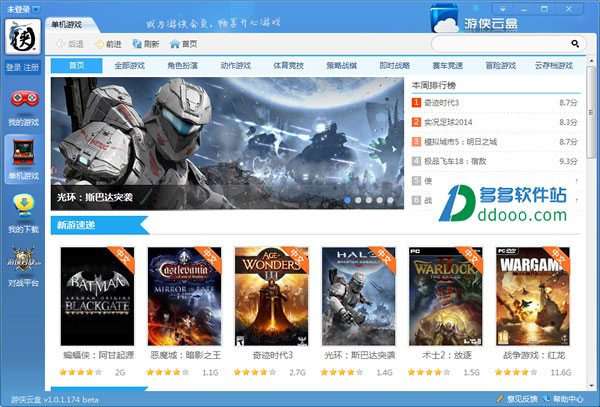Click the search magnifier icon

[x=575, y=44]
